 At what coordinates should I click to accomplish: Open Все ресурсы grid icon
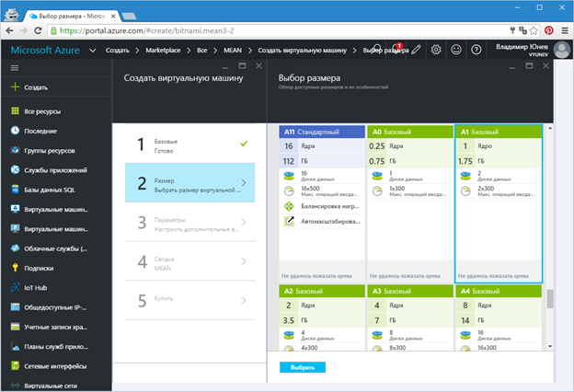15,111
